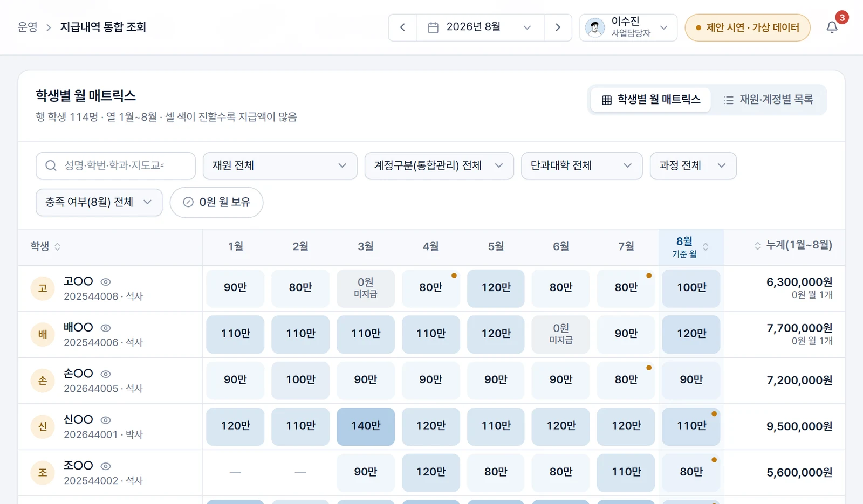Click 손OO's total 7,200,000원
The width and height of the screenshot is (863, 504).
[x=799, y=381]
